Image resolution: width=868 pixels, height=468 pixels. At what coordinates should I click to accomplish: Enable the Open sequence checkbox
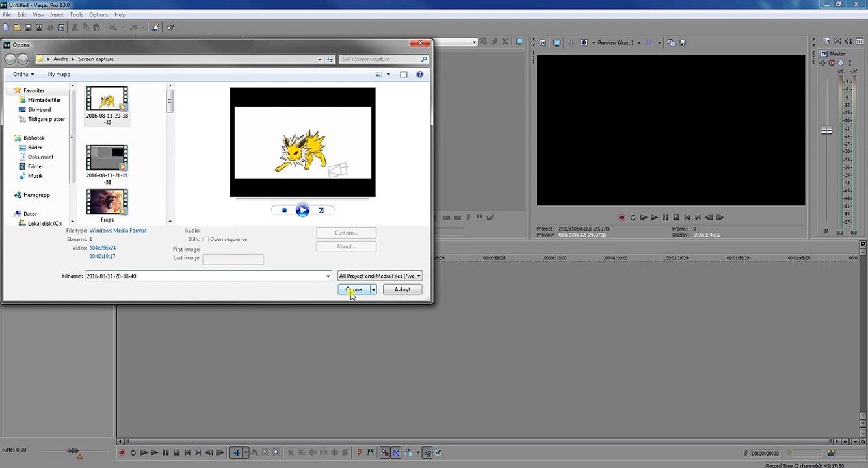tap(205, 239)
